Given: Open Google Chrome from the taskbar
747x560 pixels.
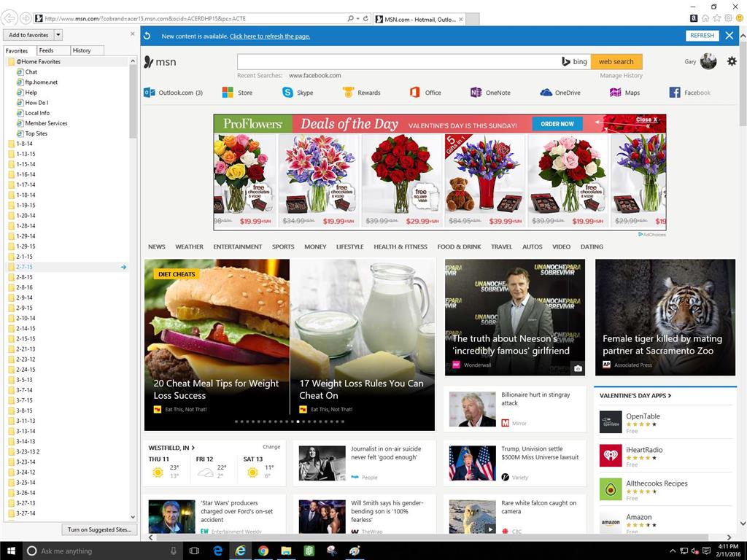Looking at the screenshot, I should (x=263, y=551).
